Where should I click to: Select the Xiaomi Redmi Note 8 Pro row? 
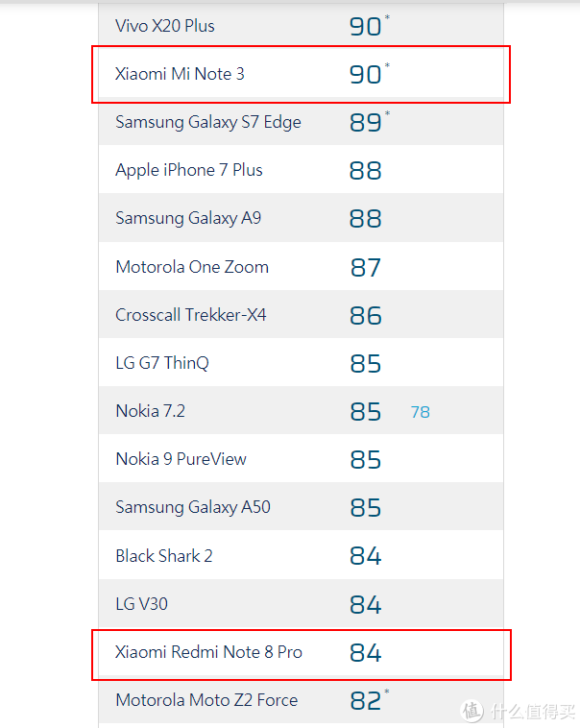[x=301, y=652]
